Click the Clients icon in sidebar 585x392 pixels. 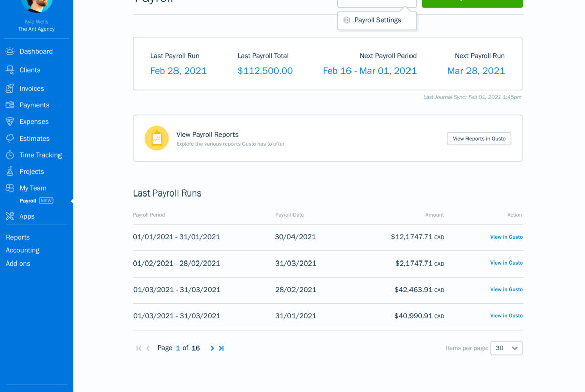10,70
